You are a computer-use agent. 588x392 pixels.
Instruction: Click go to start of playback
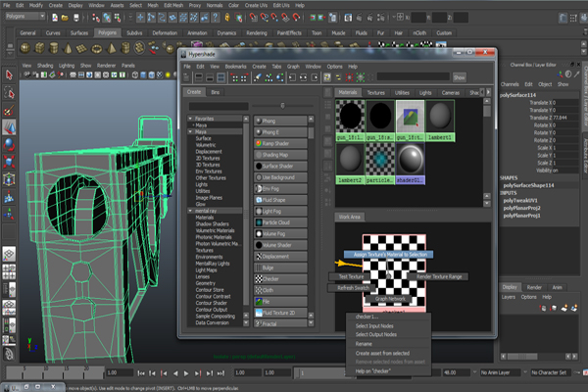[141, 373]
